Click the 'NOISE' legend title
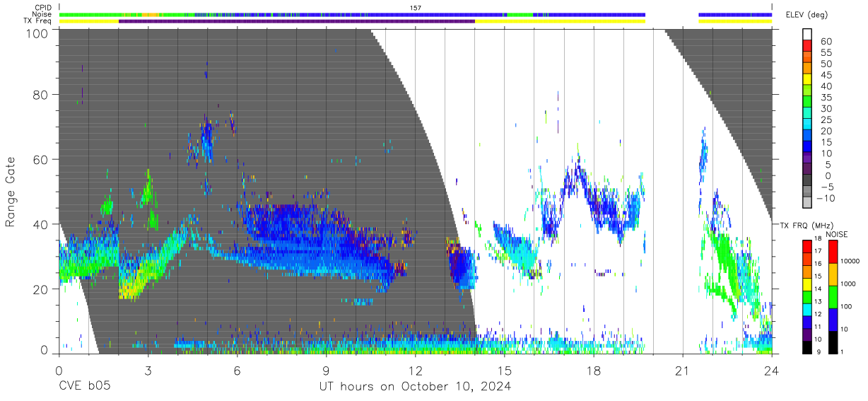Viewport: 868px width, 401px height. [837, 234]
